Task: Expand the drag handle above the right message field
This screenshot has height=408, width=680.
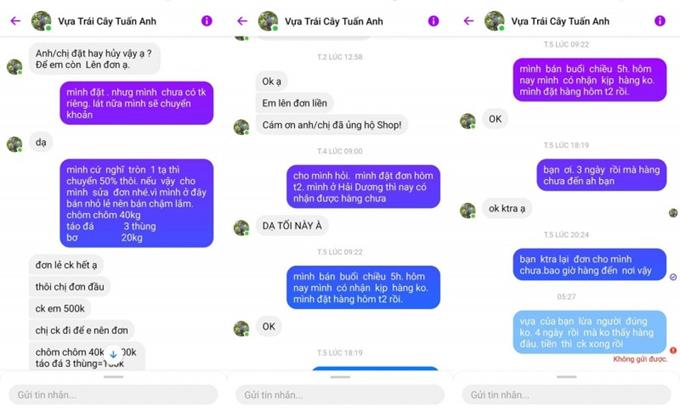Action: tap(566, 377)
